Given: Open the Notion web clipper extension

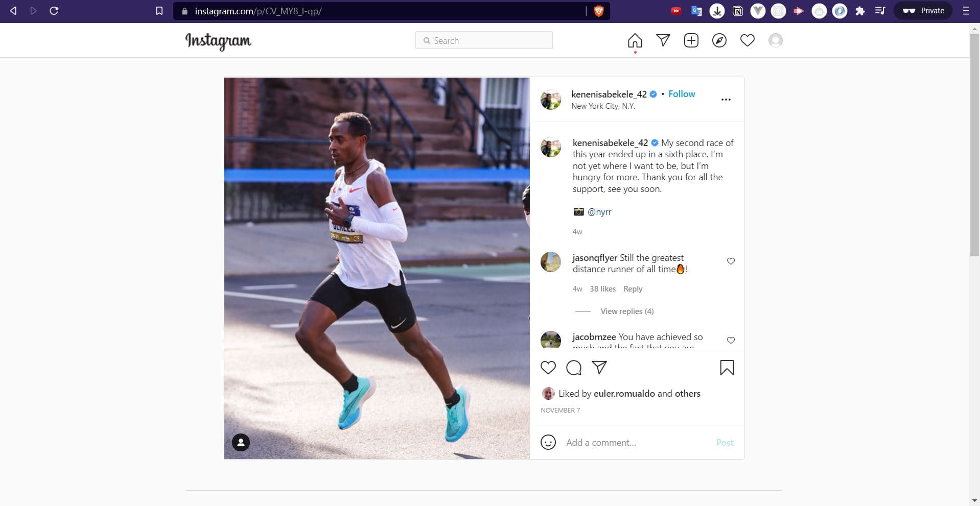Looking at the screenshot, I should (737, 11).
